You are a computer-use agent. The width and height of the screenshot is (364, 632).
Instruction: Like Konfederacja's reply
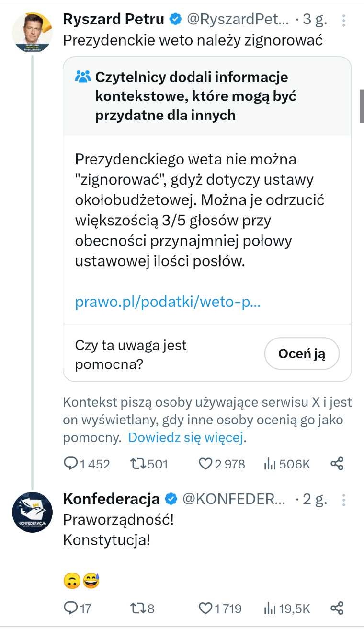click(x=220, y=609)
